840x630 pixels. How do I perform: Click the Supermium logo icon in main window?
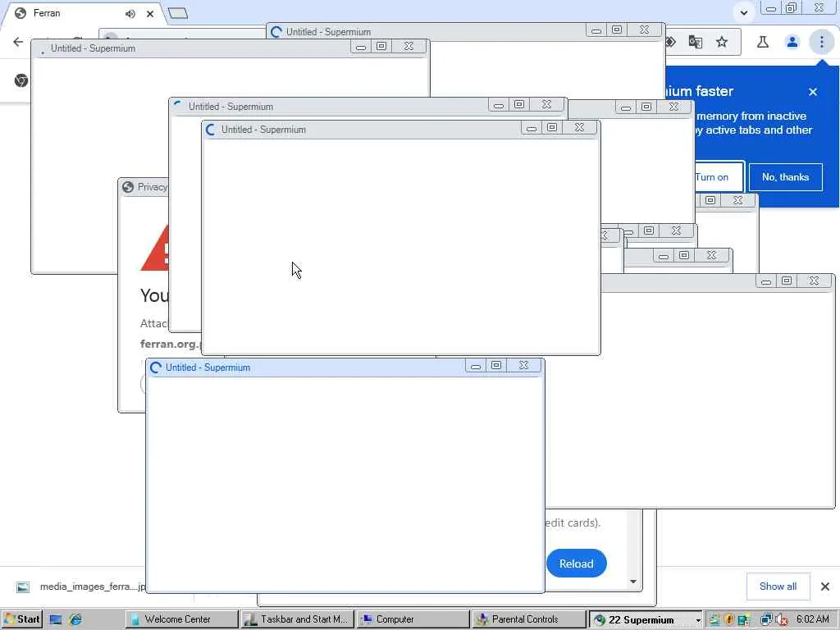(x=21, y=81)
